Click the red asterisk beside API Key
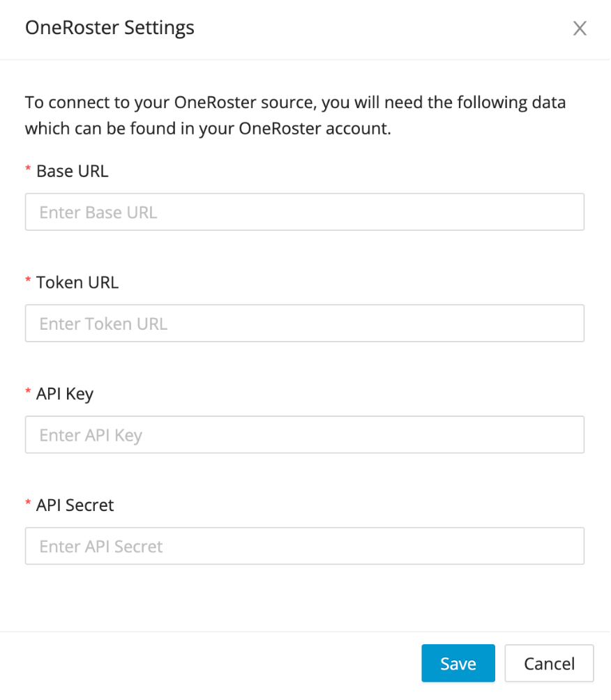 click(28, 394)
